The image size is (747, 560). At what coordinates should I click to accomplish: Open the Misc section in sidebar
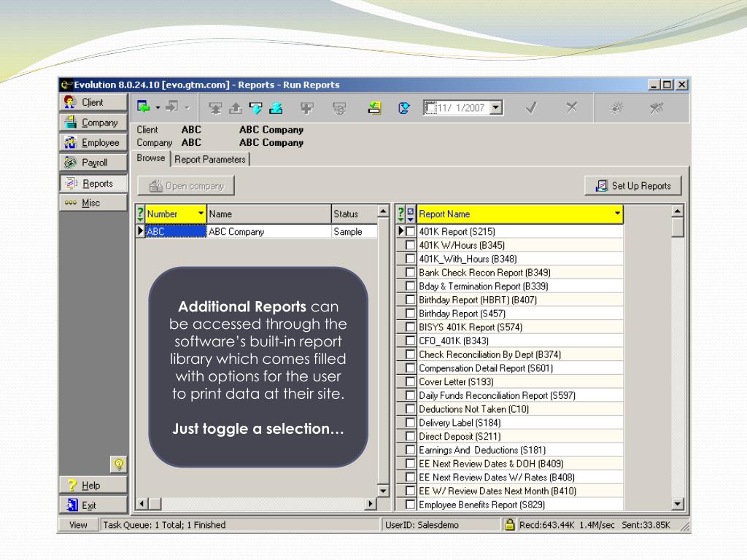point(93,203)
